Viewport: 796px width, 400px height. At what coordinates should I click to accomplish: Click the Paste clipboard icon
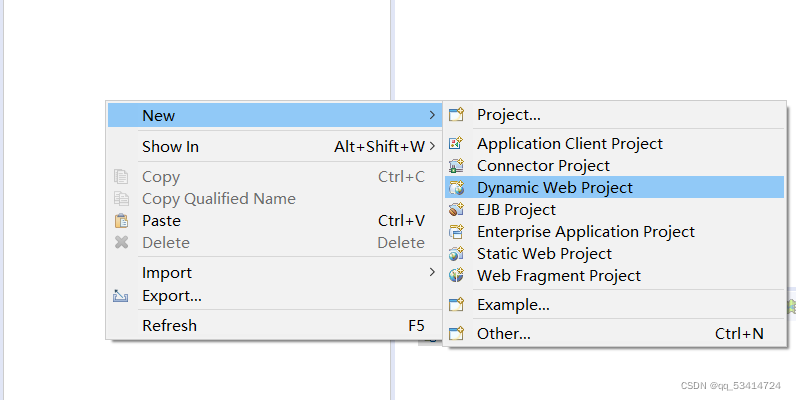click(x=121, y=221)
